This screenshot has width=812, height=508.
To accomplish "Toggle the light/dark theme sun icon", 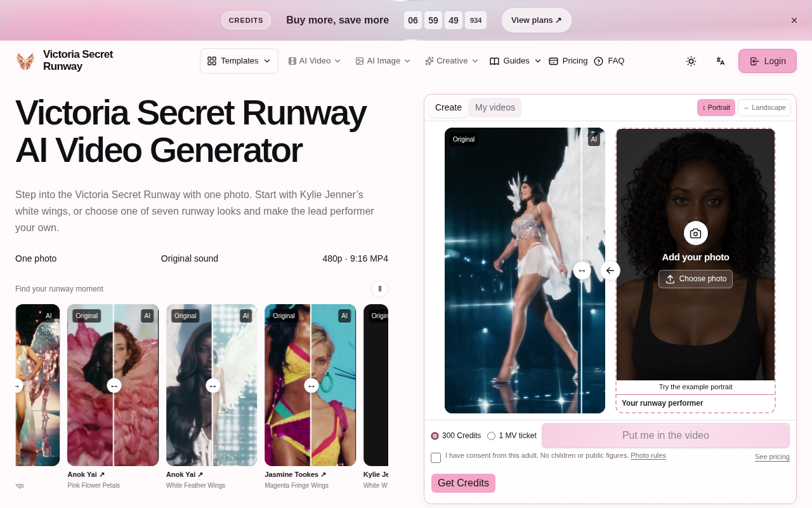I will tap(691, 61).
